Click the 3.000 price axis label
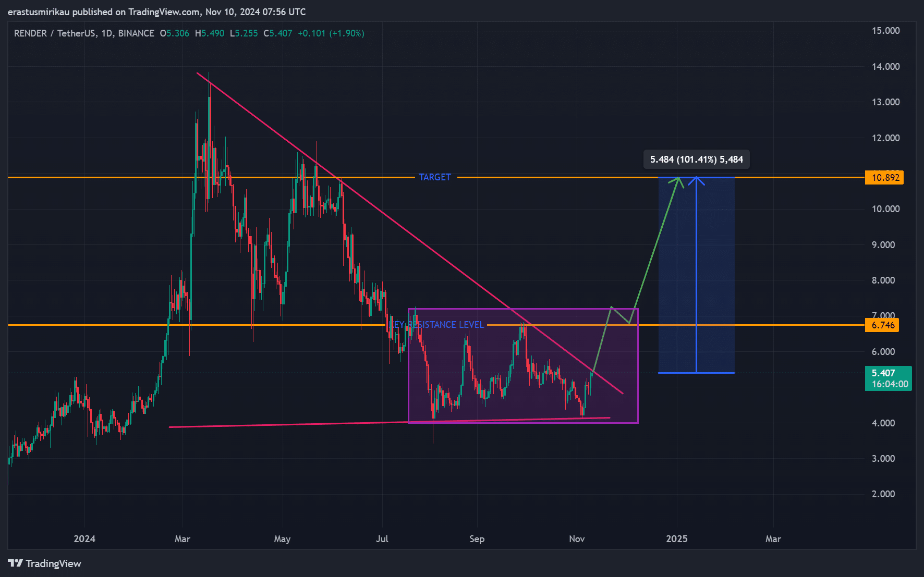The height and width of the screenshot is (577, 924). [x=883, y=459]
